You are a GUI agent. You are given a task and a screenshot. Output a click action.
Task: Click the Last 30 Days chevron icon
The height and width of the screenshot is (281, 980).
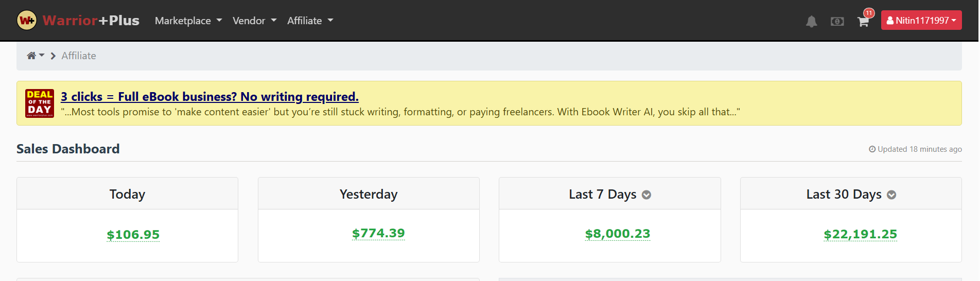pyautogui.click(x=891, y=195)
